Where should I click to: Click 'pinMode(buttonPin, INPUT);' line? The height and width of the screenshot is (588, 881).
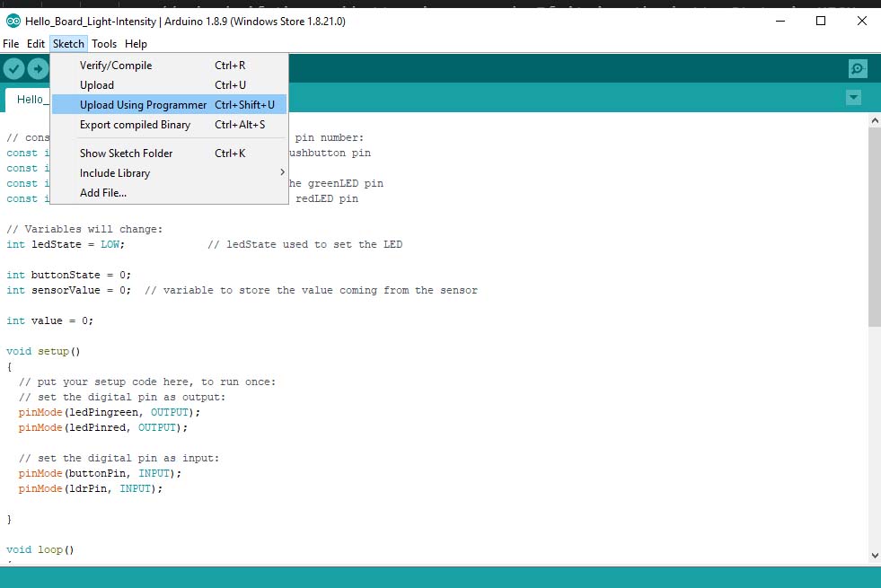point(100,473)
